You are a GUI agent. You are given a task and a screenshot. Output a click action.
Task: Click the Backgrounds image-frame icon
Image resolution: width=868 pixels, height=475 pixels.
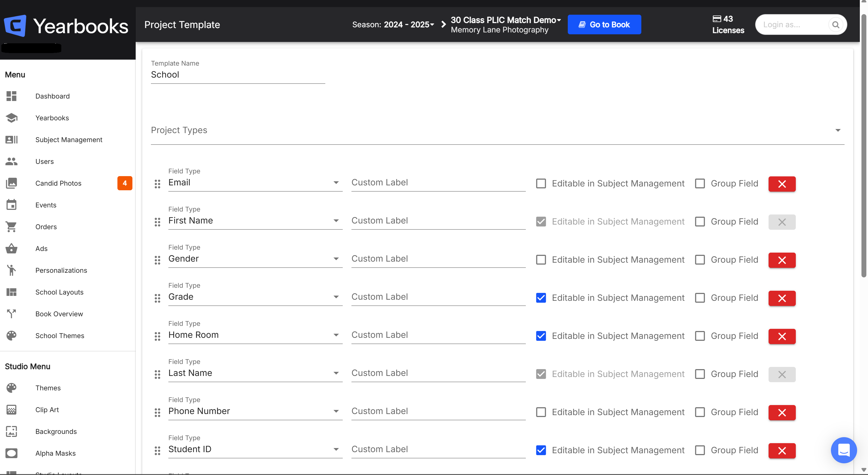11,431
